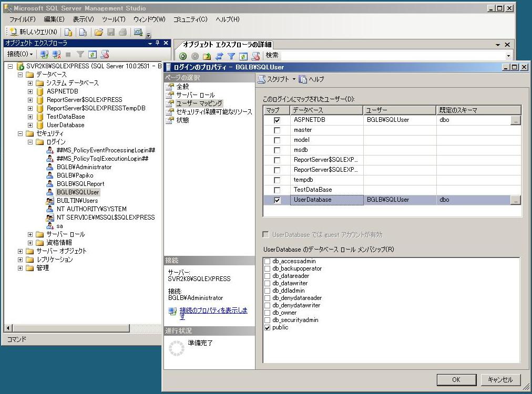Click Disconnect icon in Object Explorer toolbar
This screenshot has width=532, height=394.
[56, 54]
